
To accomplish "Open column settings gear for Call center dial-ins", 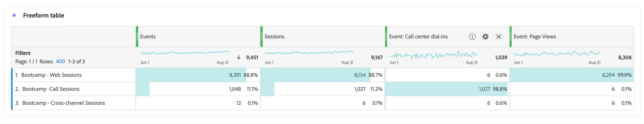I will (485, 36).
